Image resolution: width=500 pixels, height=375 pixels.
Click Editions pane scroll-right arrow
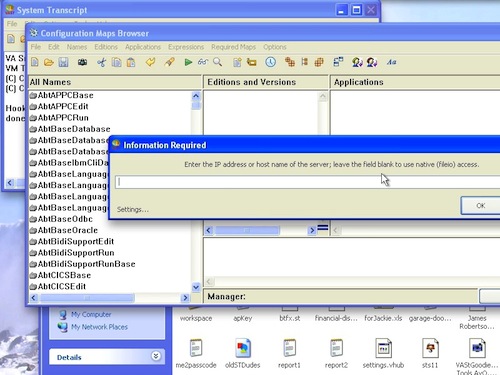[312, 230]
